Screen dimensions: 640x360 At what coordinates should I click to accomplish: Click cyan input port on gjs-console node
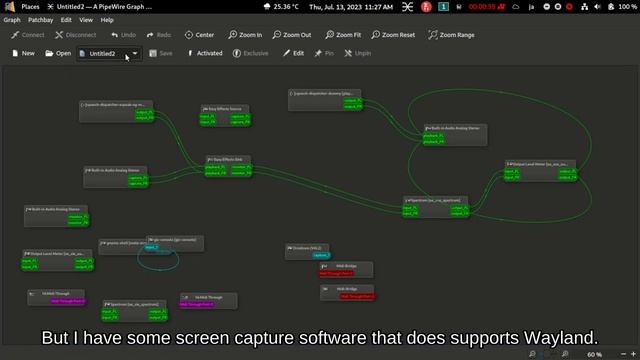tap(151, 247)
